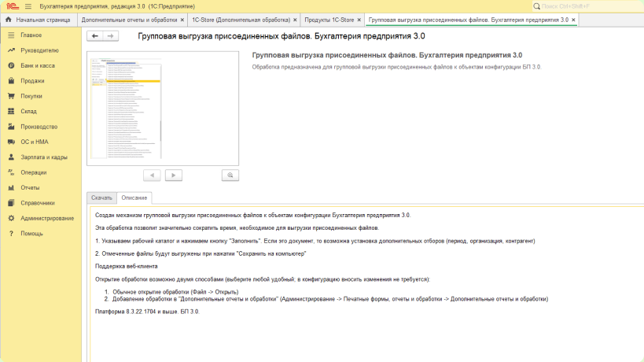This screenshot has width=644, height=362.
Task: Switch to the Скачать tab
Action: (x=101, y=198)
